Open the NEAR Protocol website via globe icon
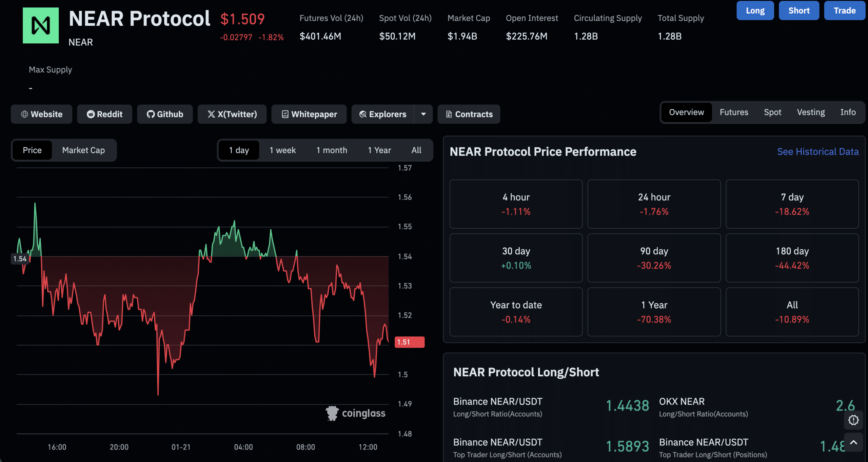Screen dimensions: 868x462 point(41,114)
